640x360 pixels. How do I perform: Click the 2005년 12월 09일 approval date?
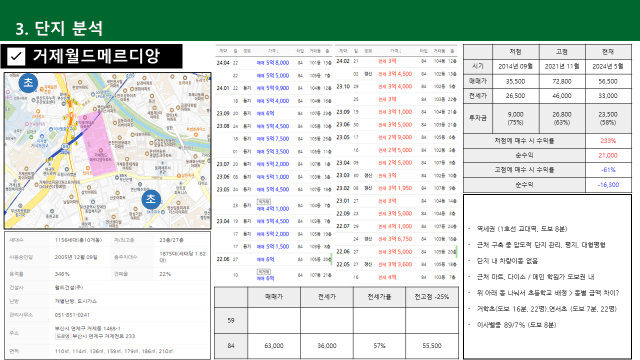(x=76, y=257)
